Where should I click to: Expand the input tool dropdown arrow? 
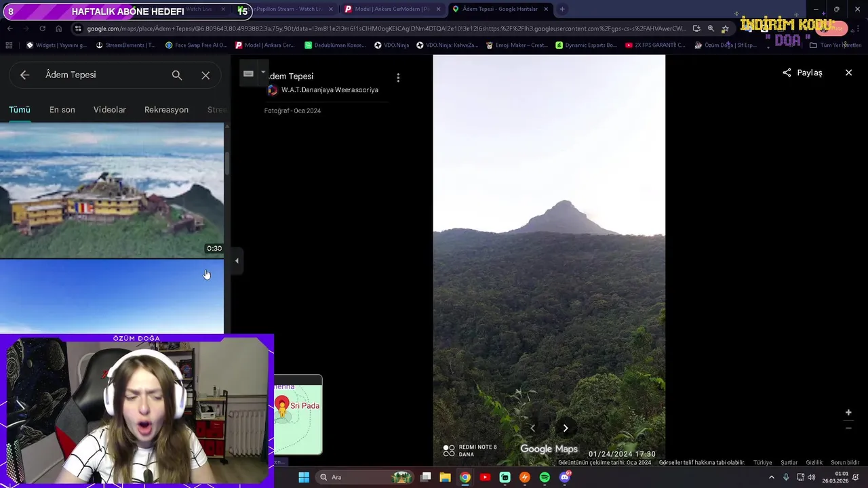[x=262, y=73]
